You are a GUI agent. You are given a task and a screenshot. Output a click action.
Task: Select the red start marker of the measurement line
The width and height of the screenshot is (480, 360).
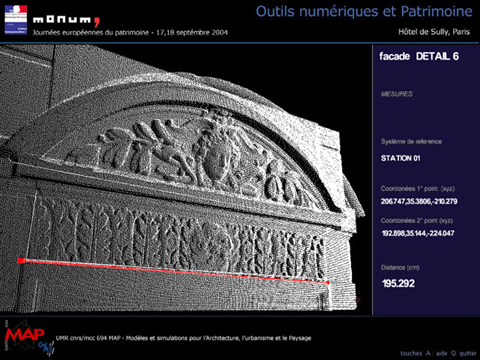(x=21, y=260)
